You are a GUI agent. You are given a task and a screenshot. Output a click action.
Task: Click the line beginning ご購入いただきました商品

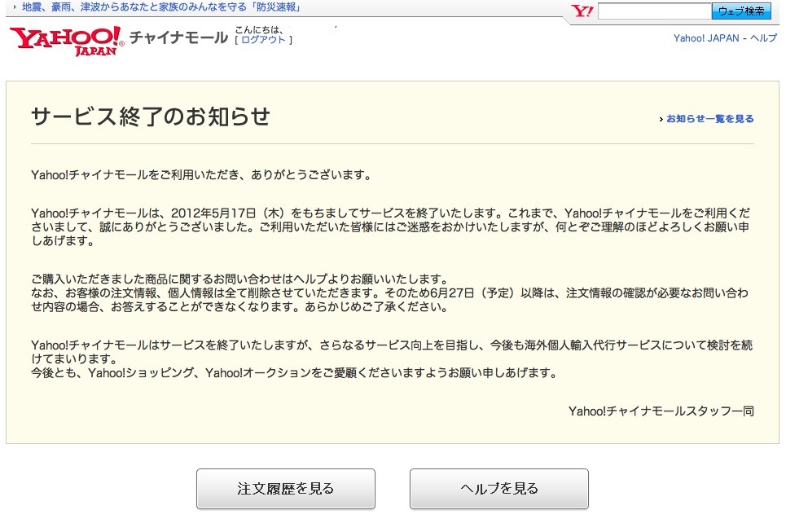[x=239, y=279]
